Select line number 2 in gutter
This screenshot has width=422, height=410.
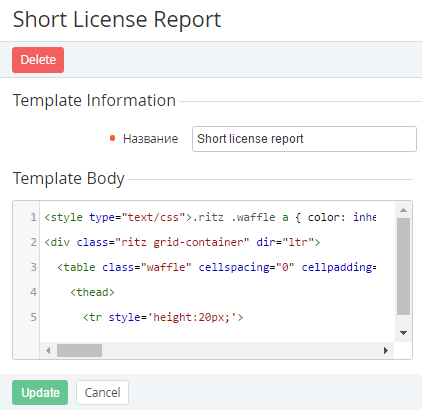33,242
